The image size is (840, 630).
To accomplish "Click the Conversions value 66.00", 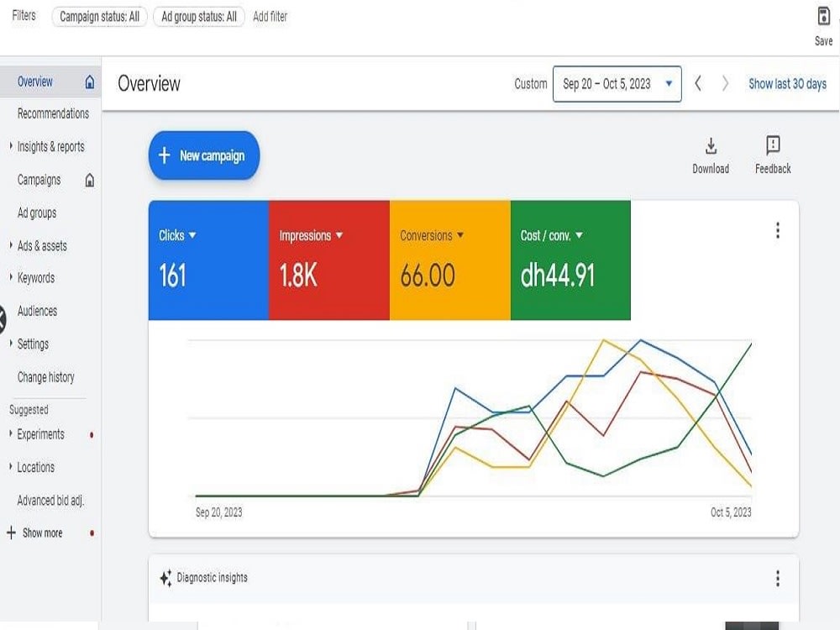I will point(428,276).
